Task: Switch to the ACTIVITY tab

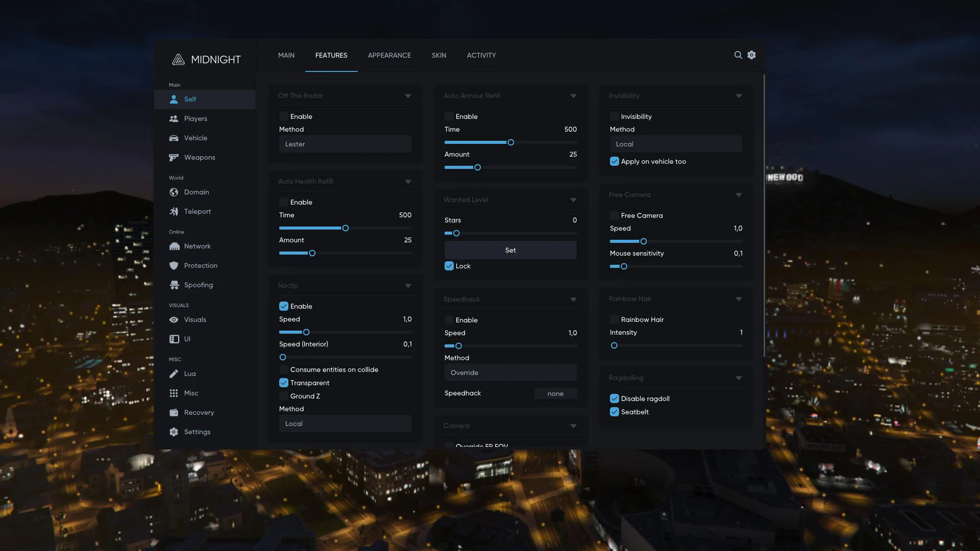Action: pos(481,56)
